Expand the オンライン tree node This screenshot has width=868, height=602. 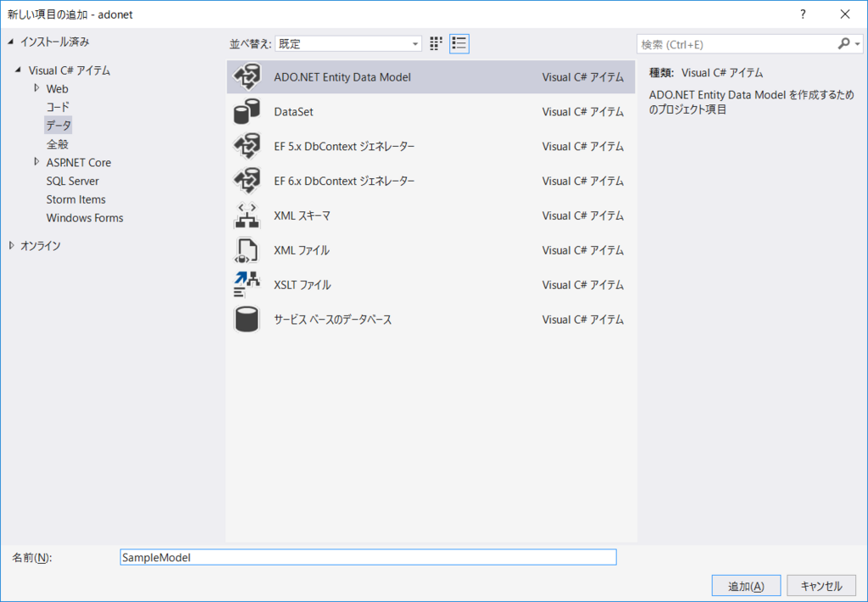[x=11, y=245]
